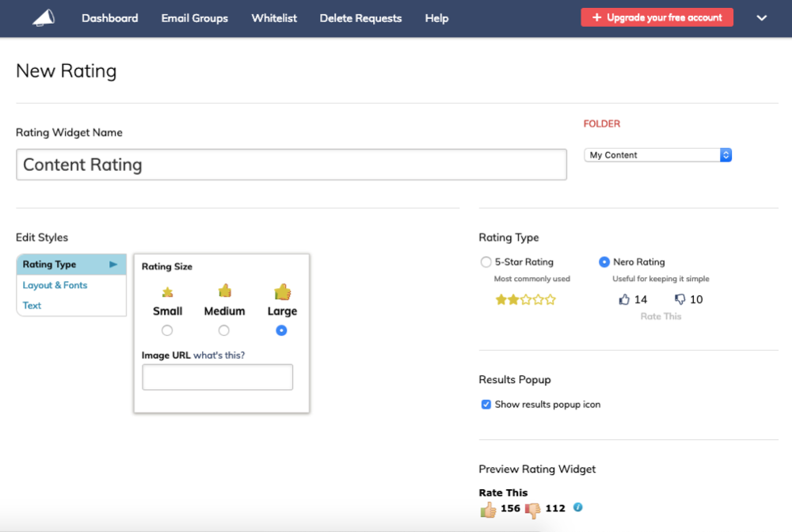Uncheck Show results popup icon
The image size is (792, 532).
pyautogui.click(x=486, y=405)
